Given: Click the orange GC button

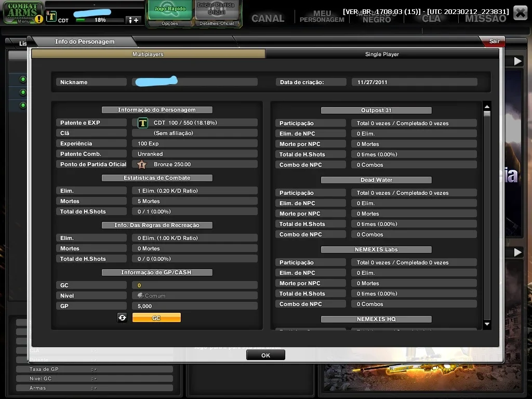Looking at the screenshot, I should point(156,317).
